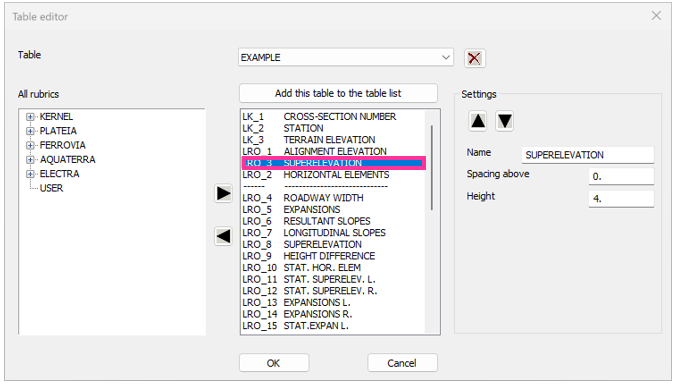Image resolution: width=676 pixels, height=384 pixels.
Task: Remove rubric with left-pointing arrow
Action: pyautogui.click(x=223, y=236)
